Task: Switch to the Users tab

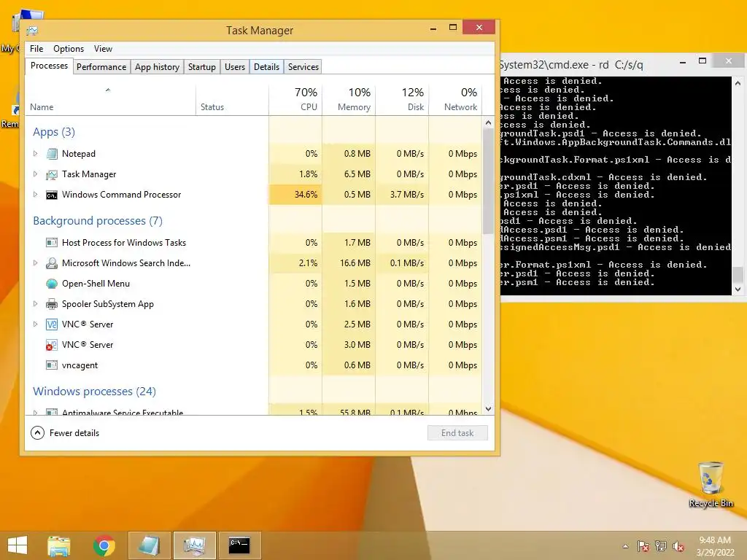Action: point(235,67)
